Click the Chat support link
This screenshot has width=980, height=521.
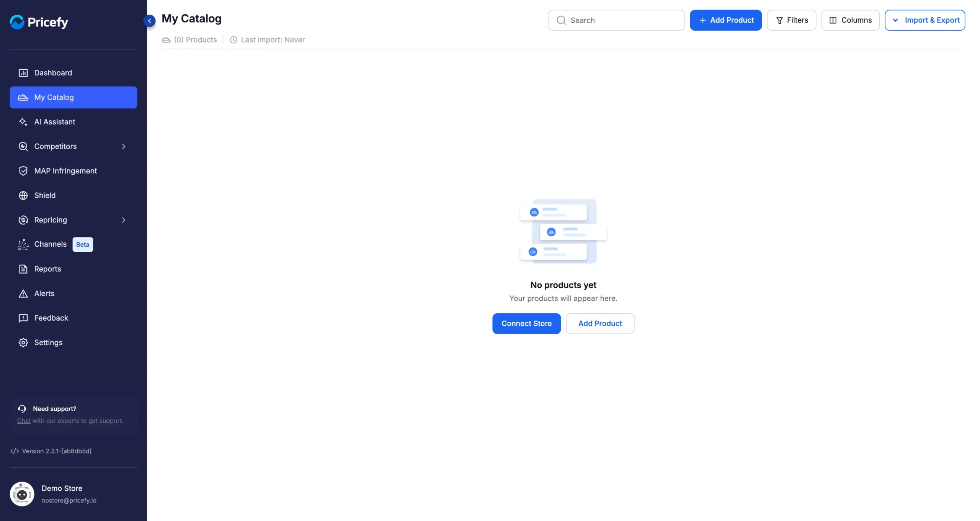point(24,421)
